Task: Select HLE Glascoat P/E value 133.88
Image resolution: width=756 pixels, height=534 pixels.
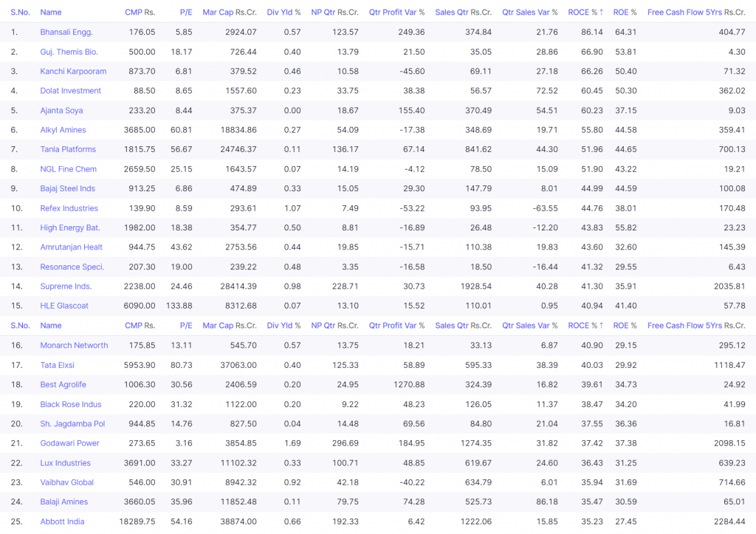Action: coord(179,306)
